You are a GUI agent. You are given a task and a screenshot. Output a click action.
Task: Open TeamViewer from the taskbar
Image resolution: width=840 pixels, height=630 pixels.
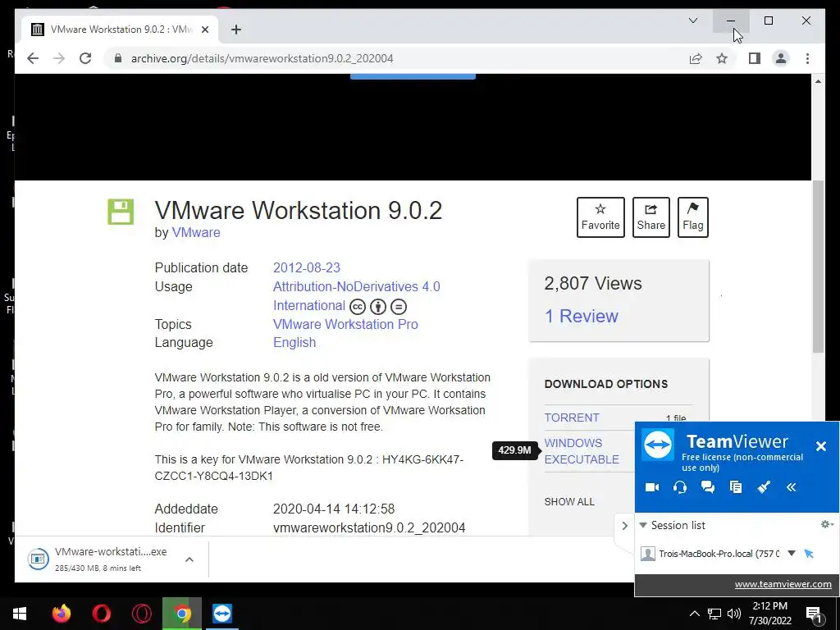pos(222,614)
